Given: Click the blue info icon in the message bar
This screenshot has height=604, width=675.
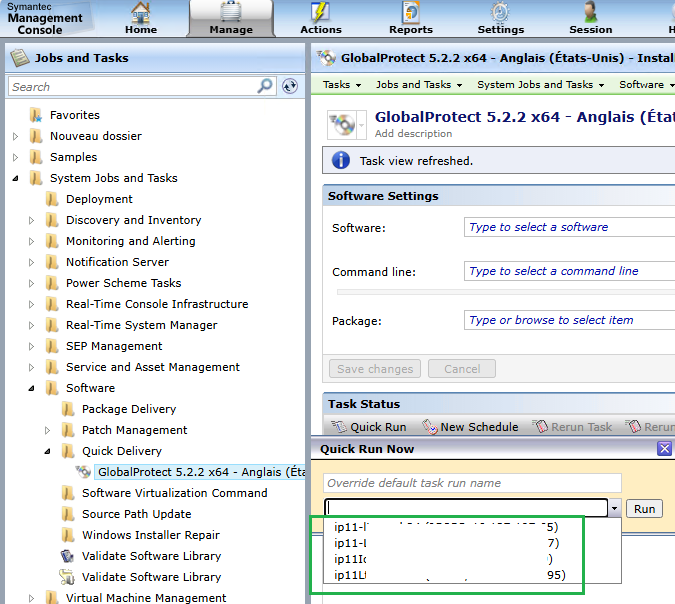Looking at the screenshot, I should (x=341, y=161).
